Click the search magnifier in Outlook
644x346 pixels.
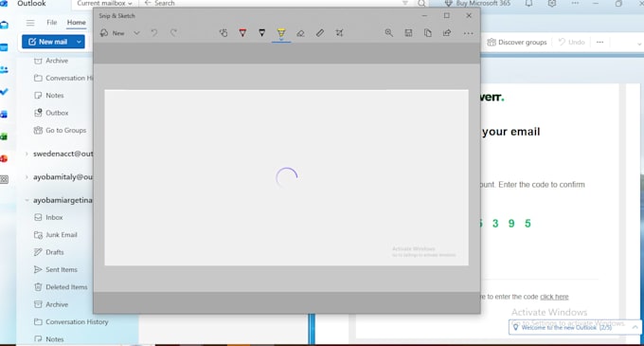point(421,3)
